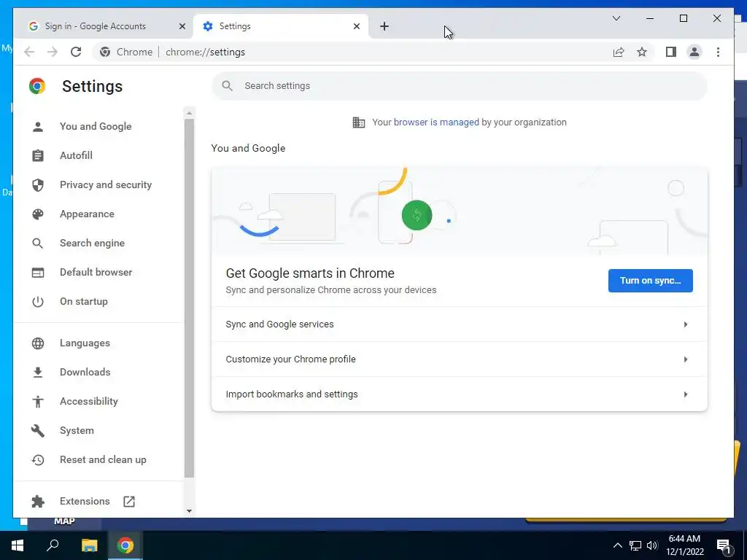Open the notification center icon
Viewport: 747px width, 560px height.
point(724,546)
